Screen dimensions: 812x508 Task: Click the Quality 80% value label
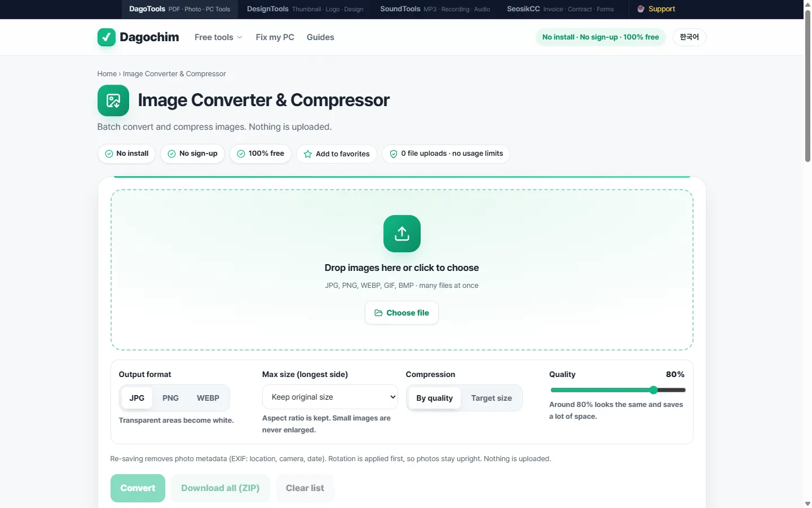tap(675, 375)
